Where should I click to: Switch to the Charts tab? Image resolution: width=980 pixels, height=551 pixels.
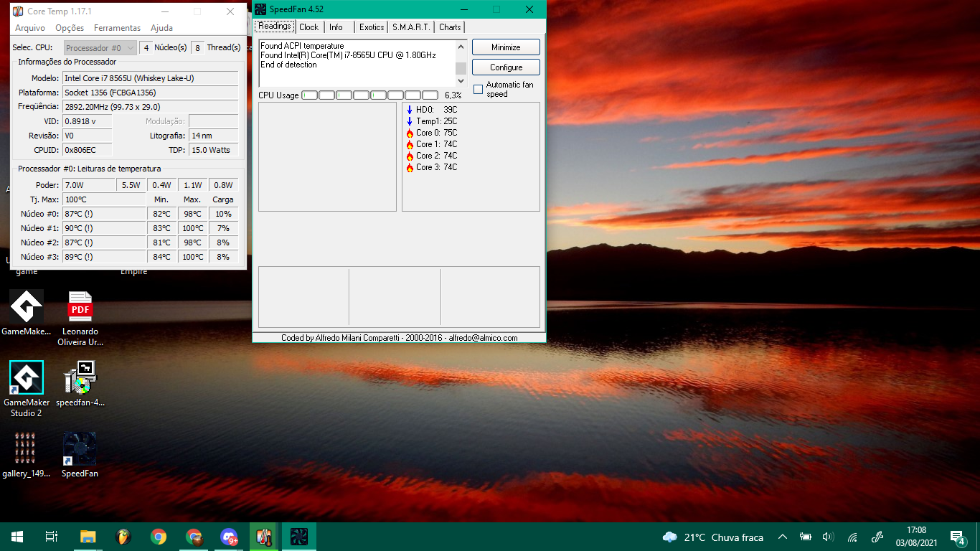point(450,27)
